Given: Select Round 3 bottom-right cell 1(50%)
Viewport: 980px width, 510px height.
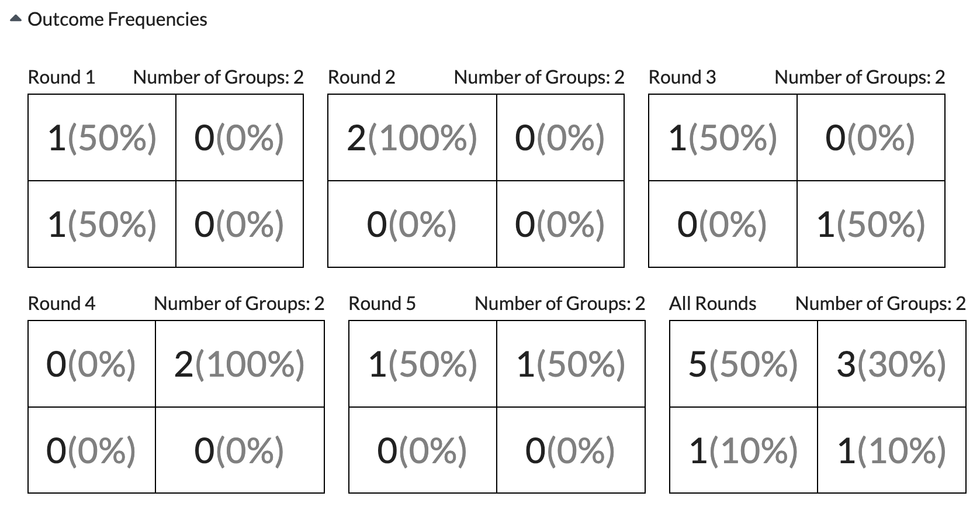Looking at the screenshot, I should coord(871,224).
